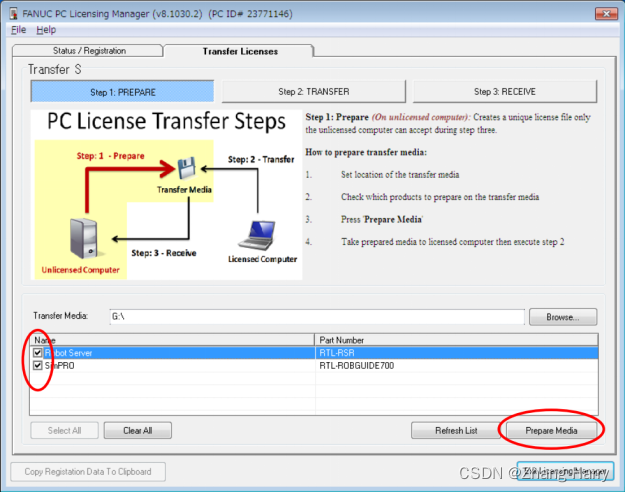Image resolution: width=625 pixels, height=492 pixels.
Task: Select the RTL-ROBGUIDE700 part number cell
Action: (x=456, y=366)
